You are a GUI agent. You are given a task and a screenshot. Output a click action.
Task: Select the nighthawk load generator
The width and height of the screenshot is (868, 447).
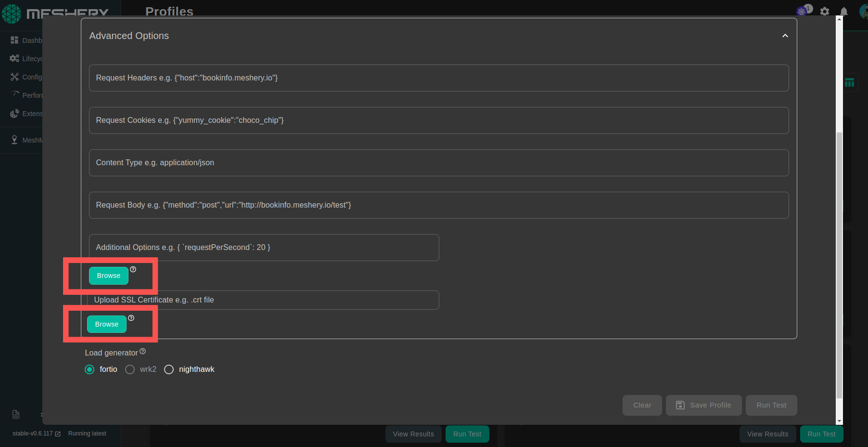click(x=169, y=369)
